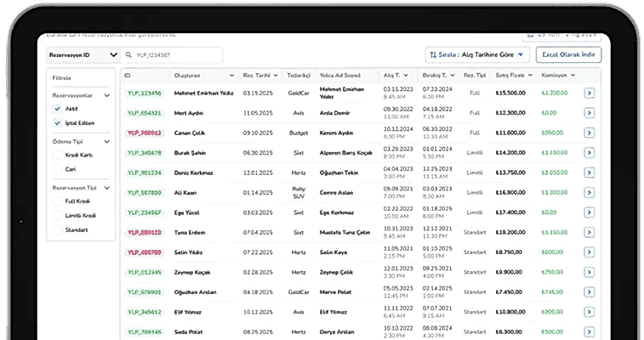Viewport: 644px width, 340px height.
Task: Toggle the İptal Edilen checkbox
Action: click(x=57, y=123)
